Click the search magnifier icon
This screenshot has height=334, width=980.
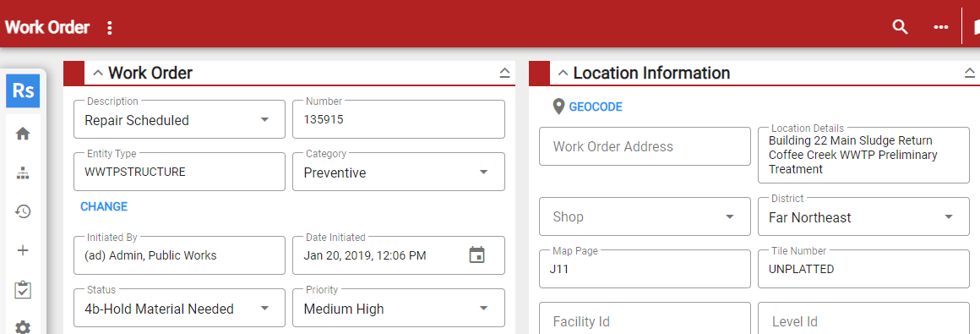900,27
